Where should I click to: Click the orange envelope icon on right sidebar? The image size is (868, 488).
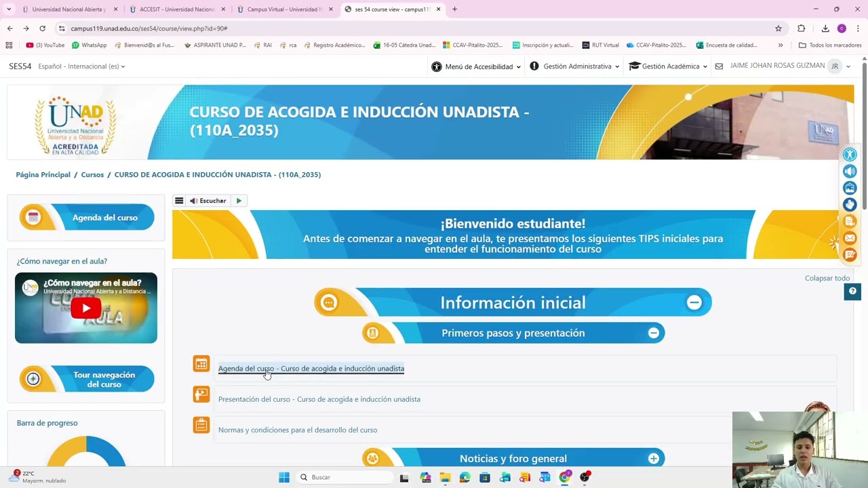tap(850, 239)
